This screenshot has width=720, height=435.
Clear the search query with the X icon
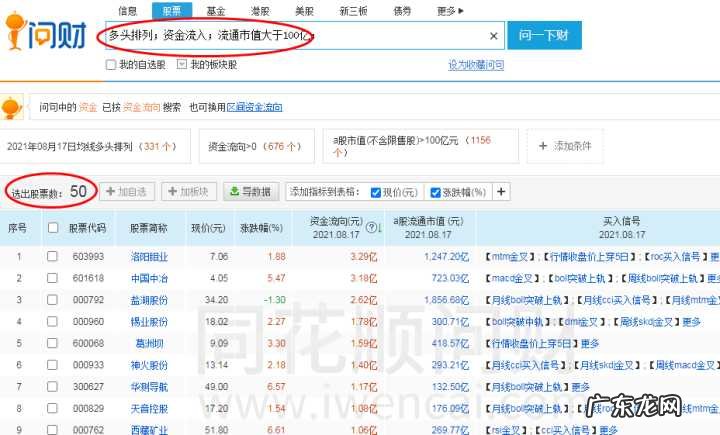click(494, 36)
